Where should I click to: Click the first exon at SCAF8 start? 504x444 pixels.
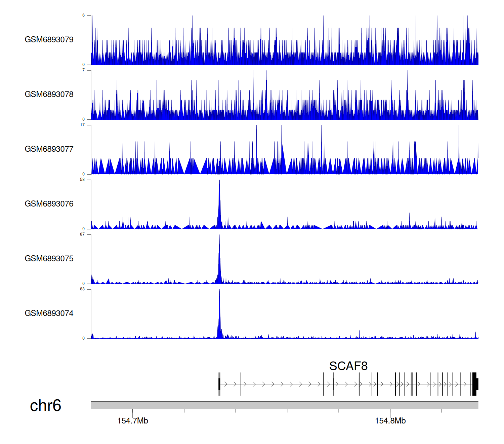[x=219, y=384]
